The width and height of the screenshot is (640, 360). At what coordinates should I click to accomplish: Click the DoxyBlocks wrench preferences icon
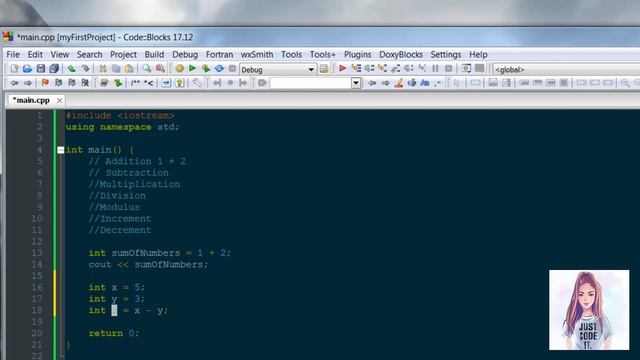tap(197, 83)
